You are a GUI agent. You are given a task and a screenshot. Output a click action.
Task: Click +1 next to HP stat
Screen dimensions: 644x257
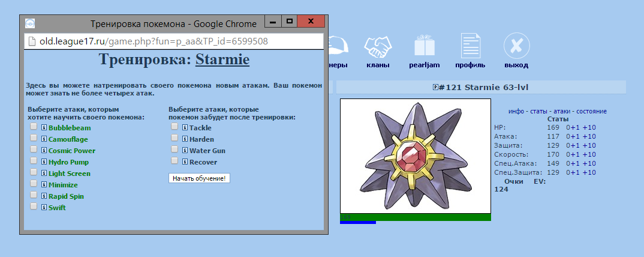[x=574, y=127]
